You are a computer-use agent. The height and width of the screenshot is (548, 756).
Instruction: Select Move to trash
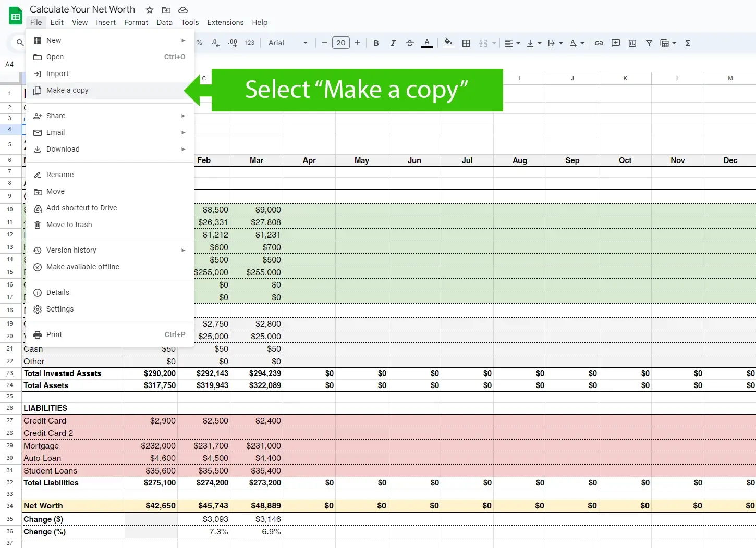click(109, 225)
